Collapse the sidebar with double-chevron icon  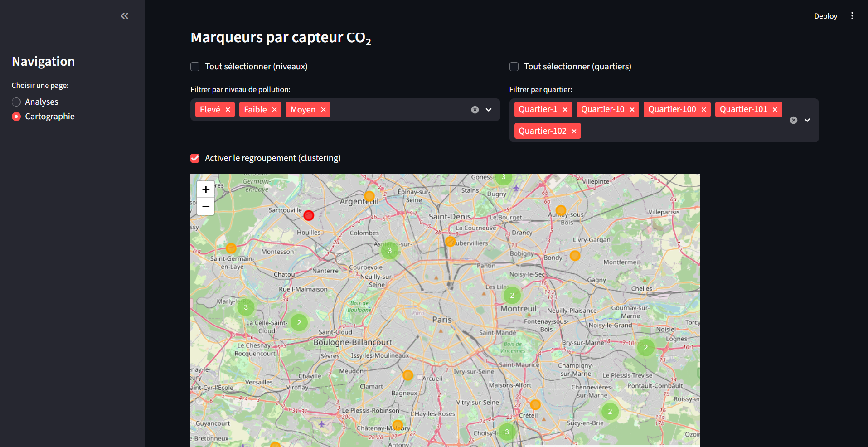pos(124,16)
